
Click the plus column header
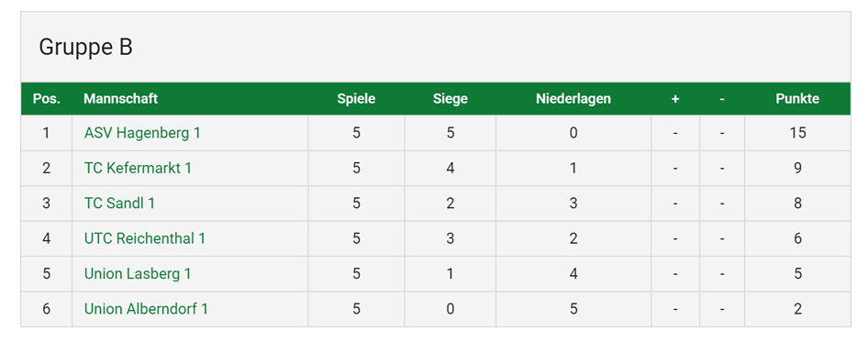click(674, 99)
